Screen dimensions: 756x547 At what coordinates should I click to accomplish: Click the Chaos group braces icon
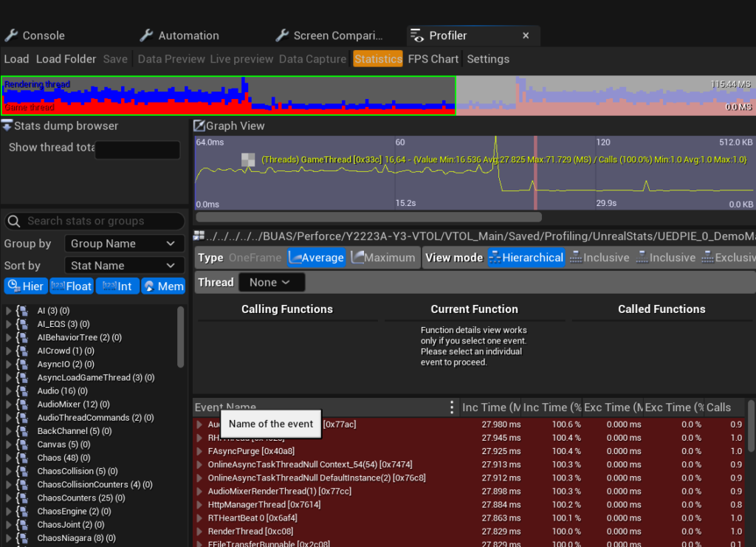pyautogui.click(x=22, y=458)
